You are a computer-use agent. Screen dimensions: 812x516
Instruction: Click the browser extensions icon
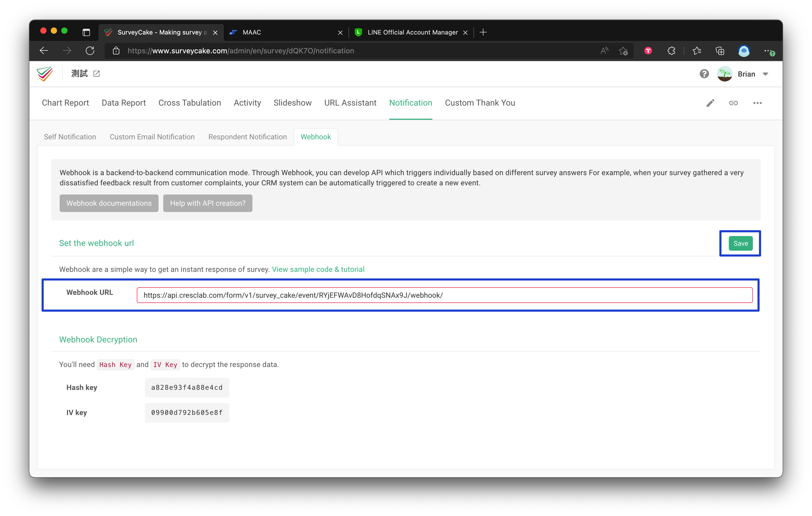[x=671, y=50]
